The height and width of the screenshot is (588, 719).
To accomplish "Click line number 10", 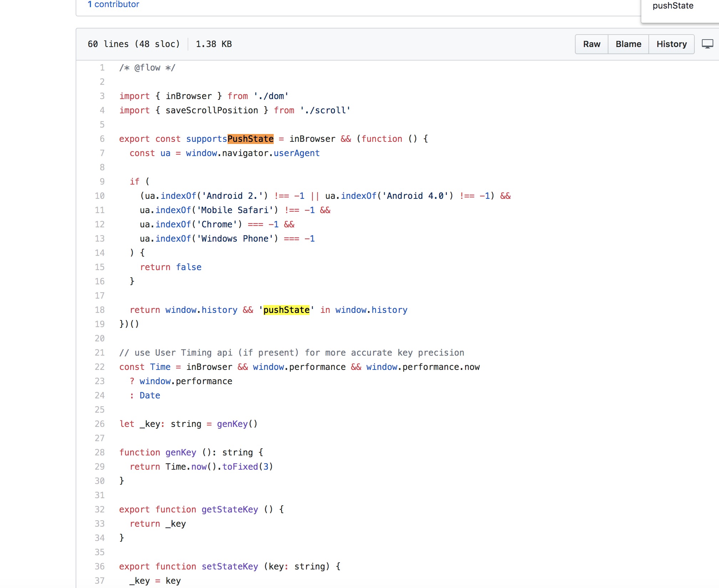I will [x=100, y=196].
